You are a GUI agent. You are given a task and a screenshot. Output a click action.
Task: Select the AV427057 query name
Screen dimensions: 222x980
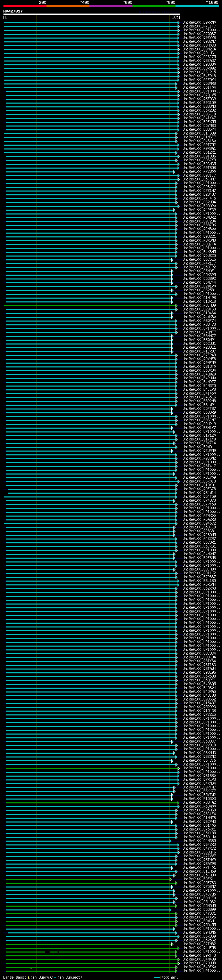13,11
